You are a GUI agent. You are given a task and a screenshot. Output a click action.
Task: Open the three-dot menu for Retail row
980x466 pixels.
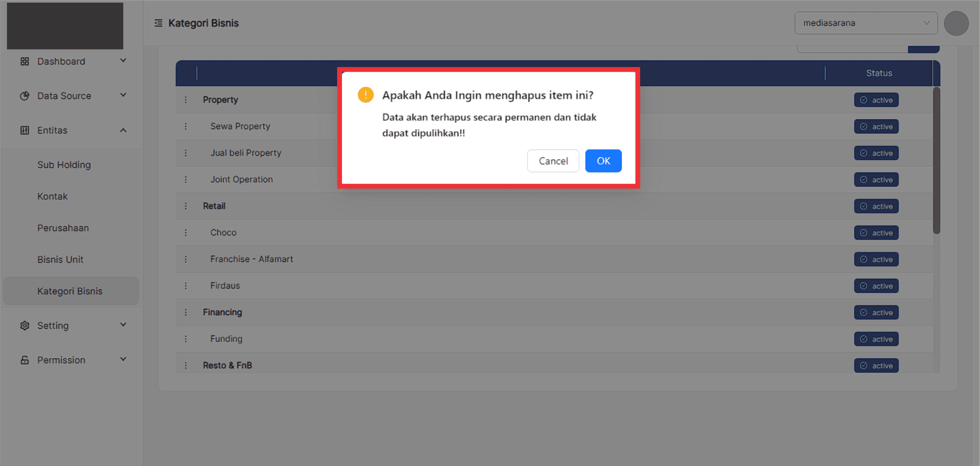[x=186, y=206]
